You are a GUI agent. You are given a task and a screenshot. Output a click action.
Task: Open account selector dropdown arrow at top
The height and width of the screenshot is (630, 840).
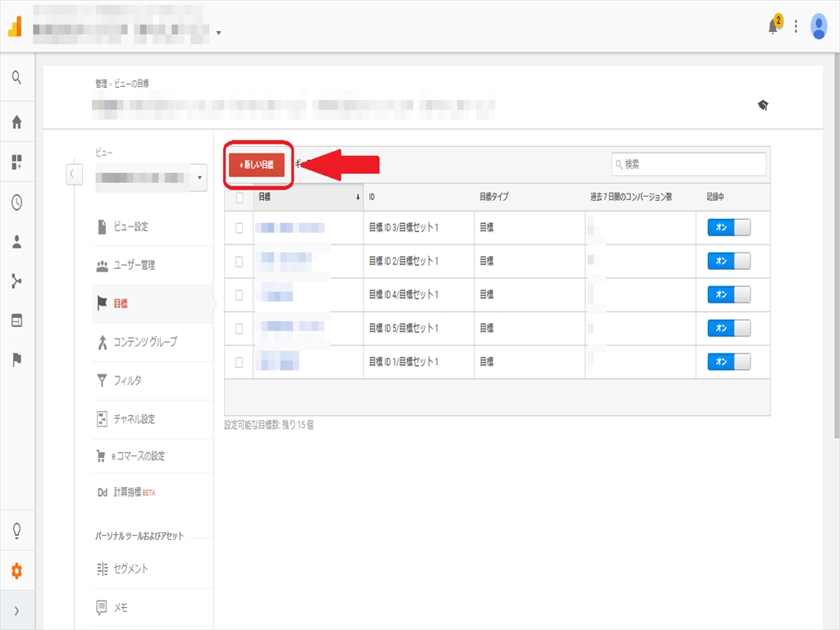pos(219,34)
